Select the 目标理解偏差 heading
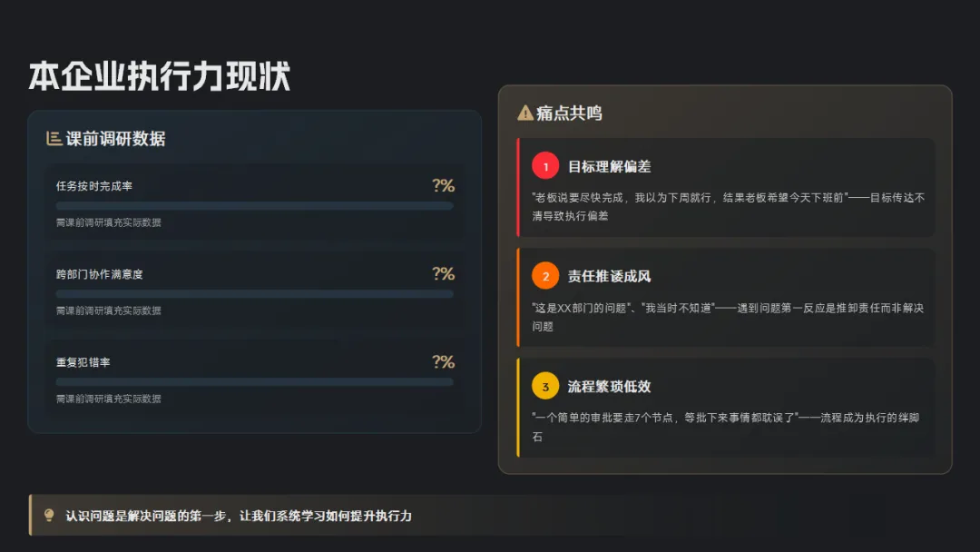 click(610, 166)
